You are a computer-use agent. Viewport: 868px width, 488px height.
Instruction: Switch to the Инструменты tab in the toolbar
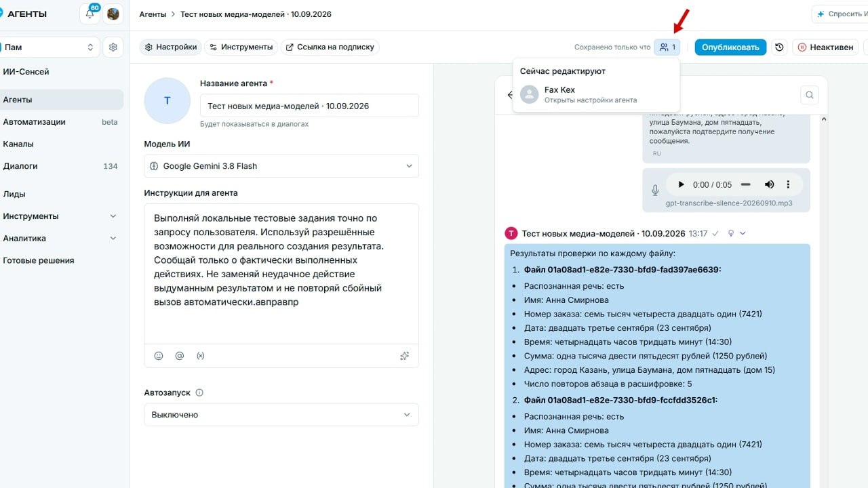(x=241, y=47)
